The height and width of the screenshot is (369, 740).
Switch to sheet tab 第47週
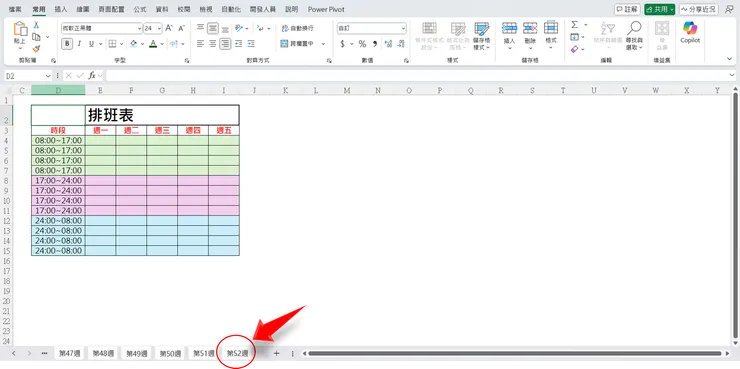click(69, 353)
